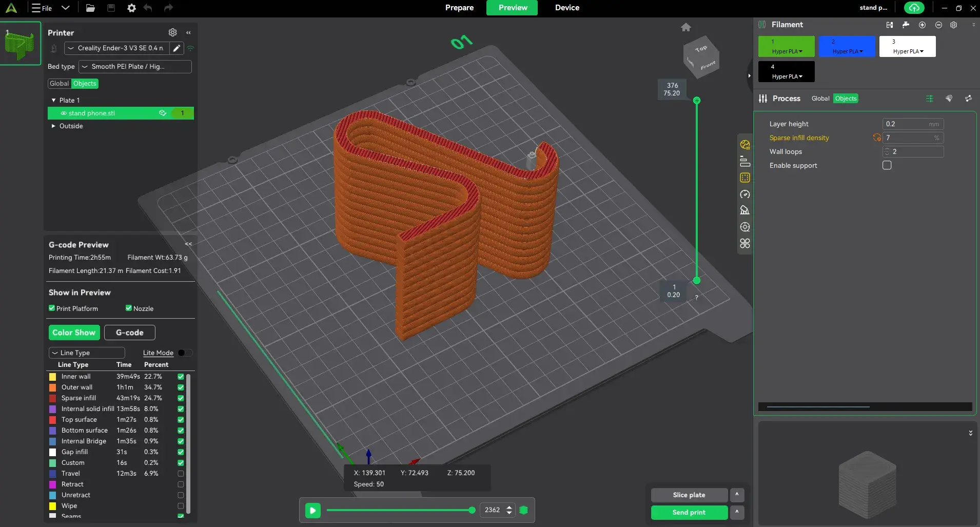Enable the Travel line type checkbox
Image resolution: width=980 pixels, height=527 pixels.
181,474
